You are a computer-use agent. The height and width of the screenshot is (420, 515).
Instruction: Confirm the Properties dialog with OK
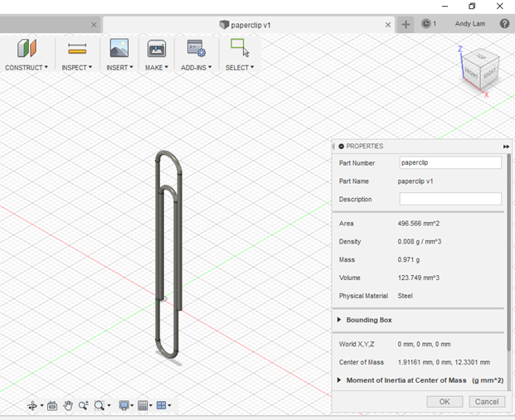coord(445,402)
